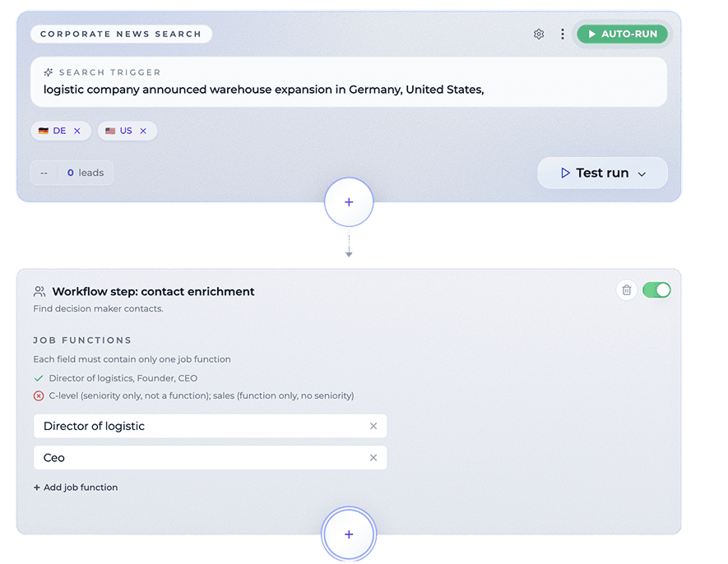This screenshot has width=728, height=564.
Task: Start a Test run
Action: 594,173
